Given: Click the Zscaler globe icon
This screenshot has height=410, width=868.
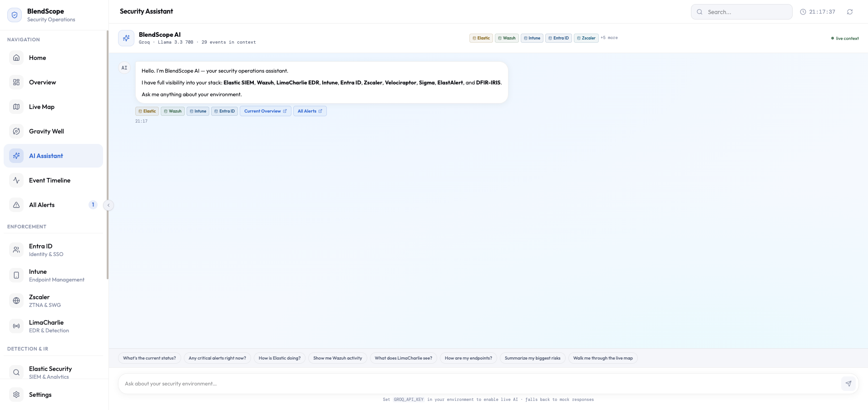Looking at the screenshot, I should point(16,301).
